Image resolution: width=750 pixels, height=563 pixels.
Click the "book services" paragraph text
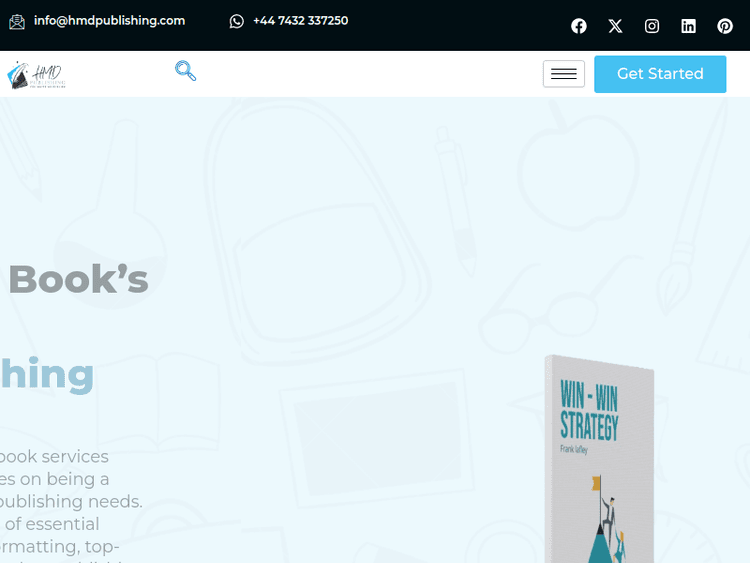tap(54, 456)
